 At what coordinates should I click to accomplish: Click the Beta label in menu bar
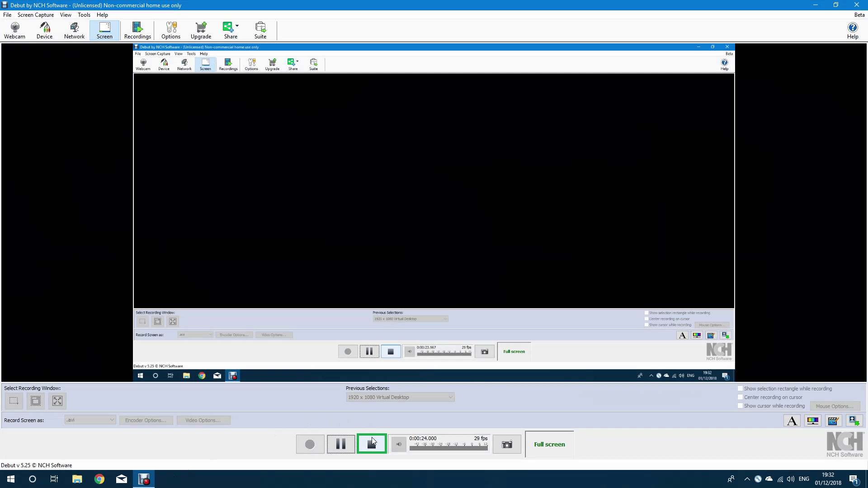(x=859, y=15)
